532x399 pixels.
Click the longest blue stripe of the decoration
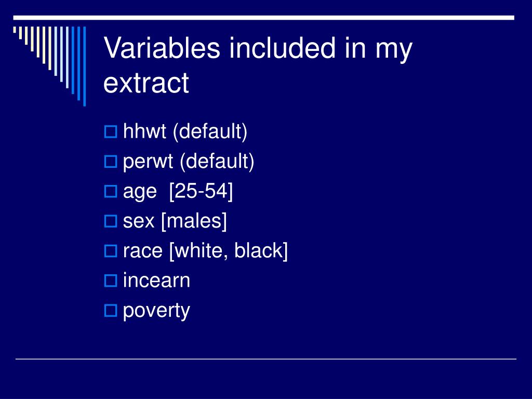[85, 66]
